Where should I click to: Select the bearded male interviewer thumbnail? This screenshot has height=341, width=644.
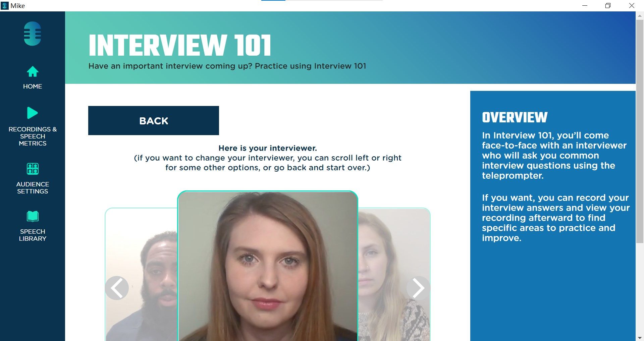(x=141, y=274)
